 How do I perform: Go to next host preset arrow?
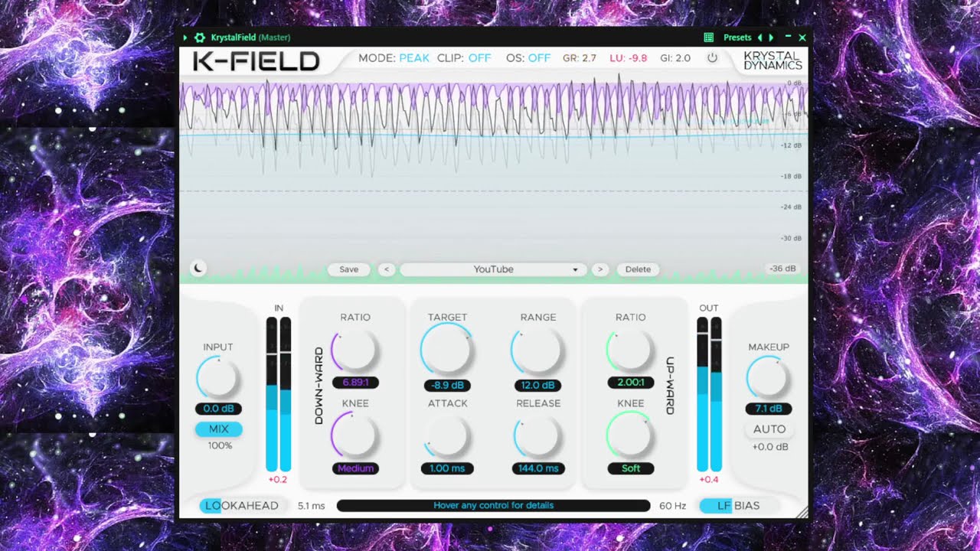pos(771,37)
